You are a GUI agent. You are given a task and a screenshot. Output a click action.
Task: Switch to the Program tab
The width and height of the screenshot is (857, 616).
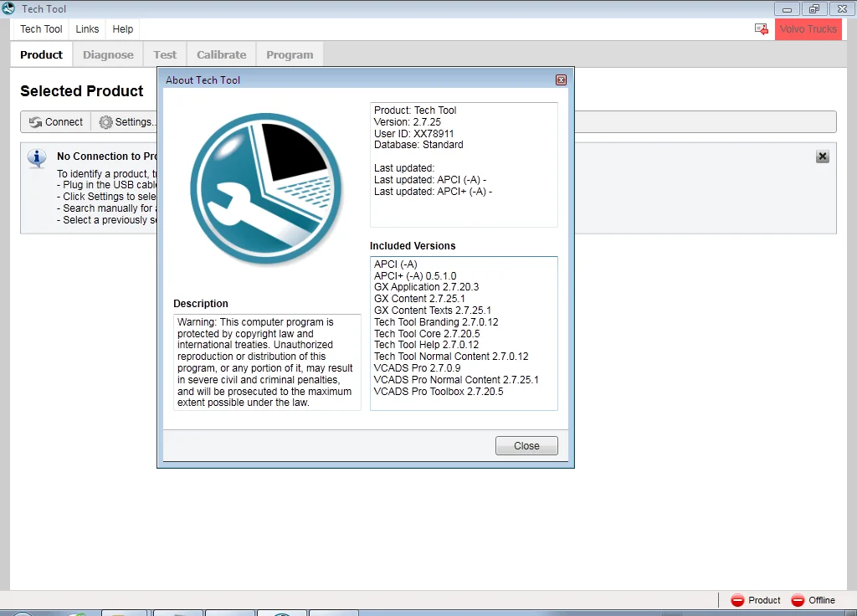(x=290, y=54)
